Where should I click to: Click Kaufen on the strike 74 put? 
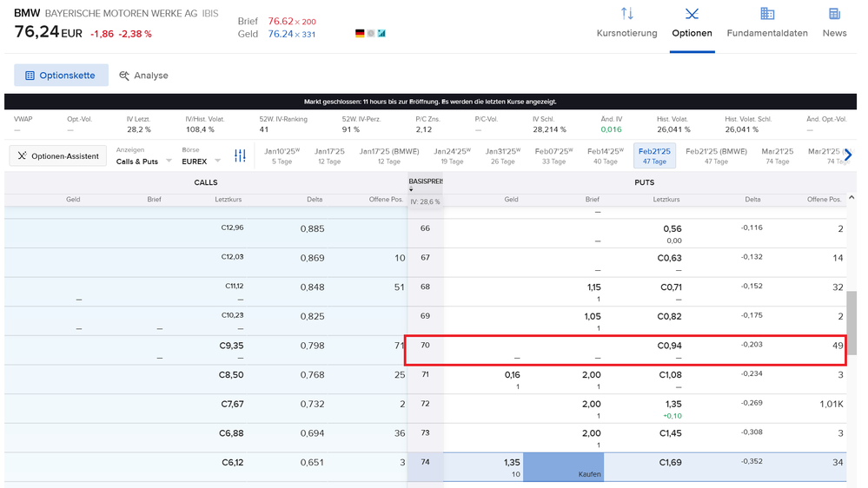[x=562, y=467]
